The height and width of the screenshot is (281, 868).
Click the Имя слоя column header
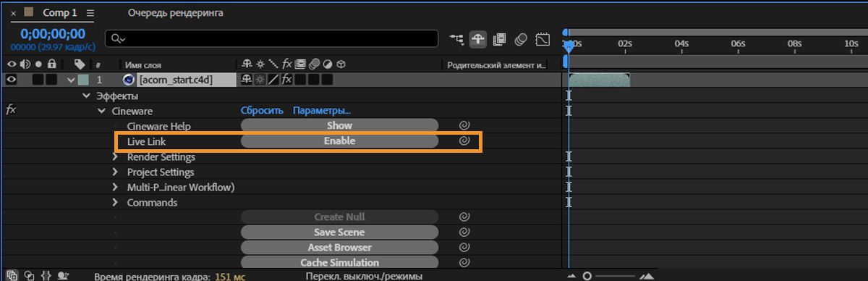tap(143, 64)
